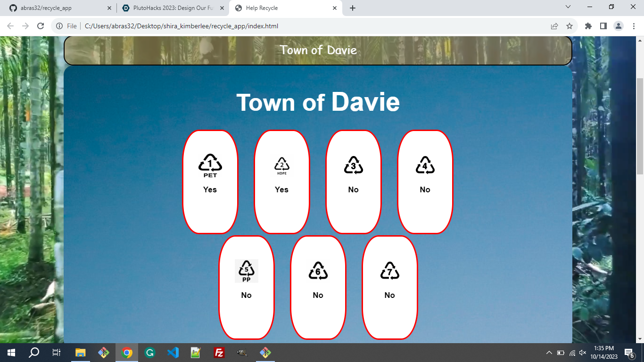
Task: Show hidden system tray icons
Action: tap(549, 353)
